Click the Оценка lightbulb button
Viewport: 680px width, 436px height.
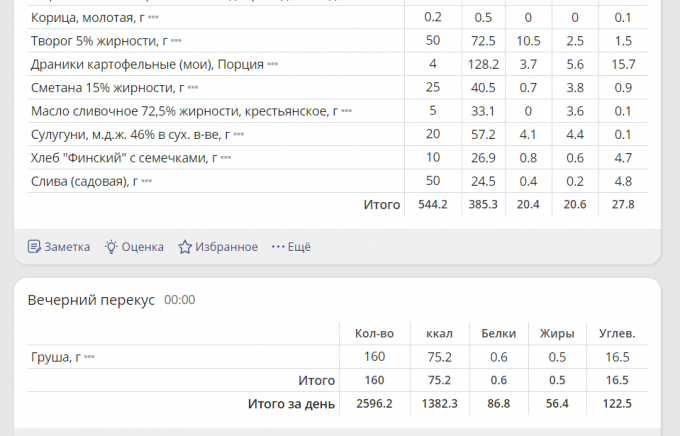point(134,247)
